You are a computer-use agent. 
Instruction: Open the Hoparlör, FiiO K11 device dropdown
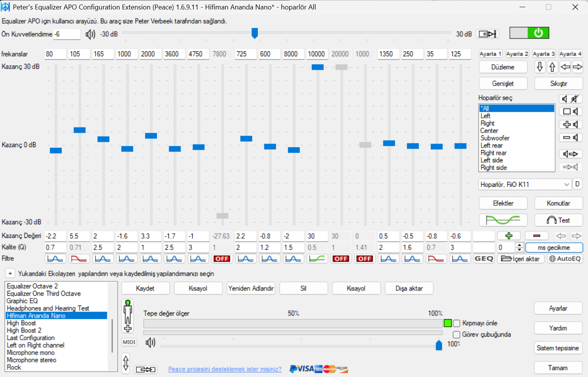coord(525,184)
